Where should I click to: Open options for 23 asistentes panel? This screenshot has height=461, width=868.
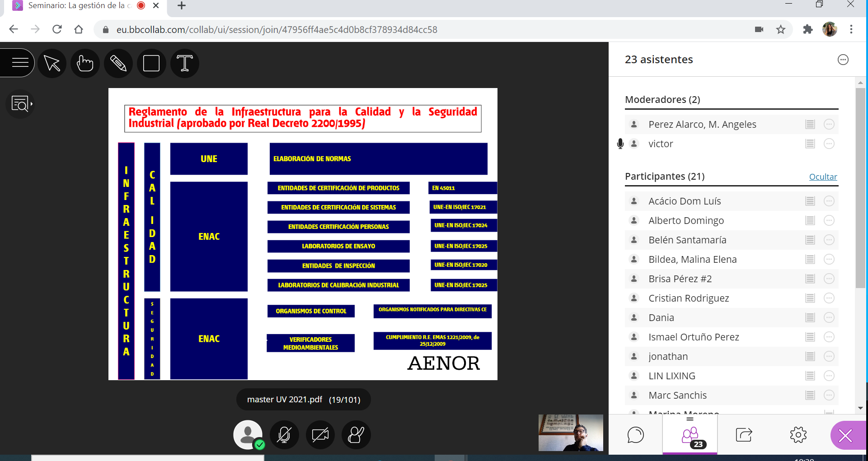[843, 60]
